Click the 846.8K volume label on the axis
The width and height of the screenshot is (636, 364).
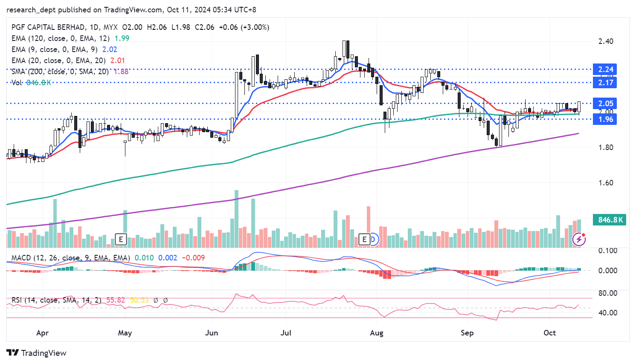point(609,220)
